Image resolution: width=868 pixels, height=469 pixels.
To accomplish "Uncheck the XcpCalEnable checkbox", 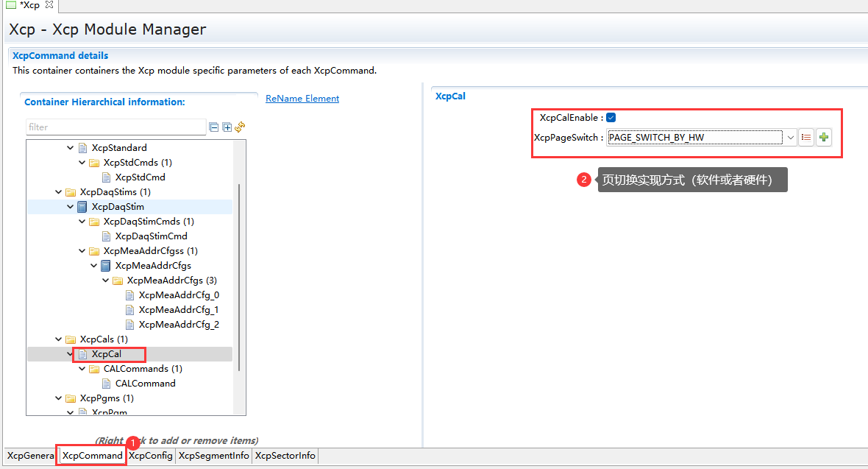I will [611, 118].
